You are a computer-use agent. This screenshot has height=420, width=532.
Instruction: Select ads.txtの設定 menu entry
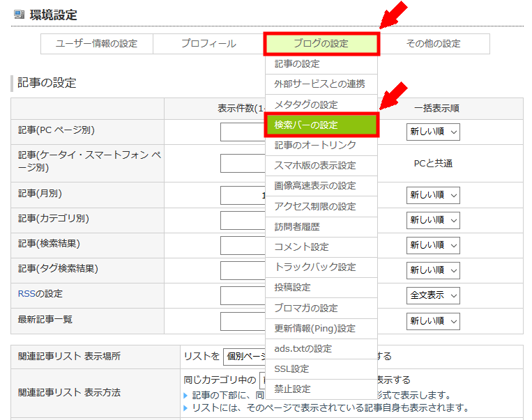[321, 349]
